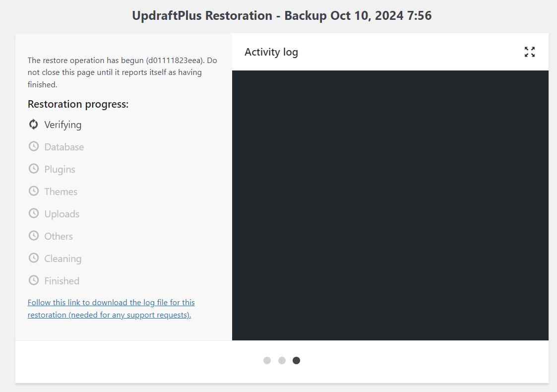
Task: Click the Database progress step label
Action: (x=64, y=147)
